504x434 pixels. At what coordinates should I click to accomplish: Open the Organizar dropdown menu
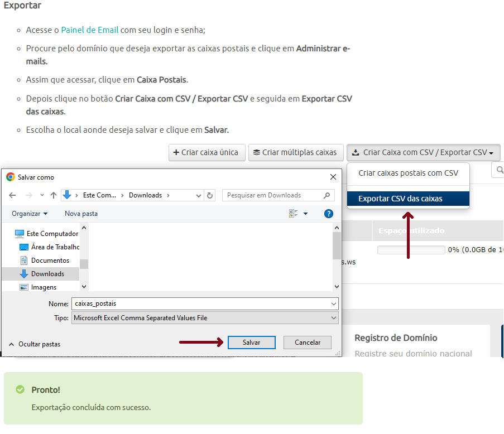pyautogui.click(x=30, y=214)
